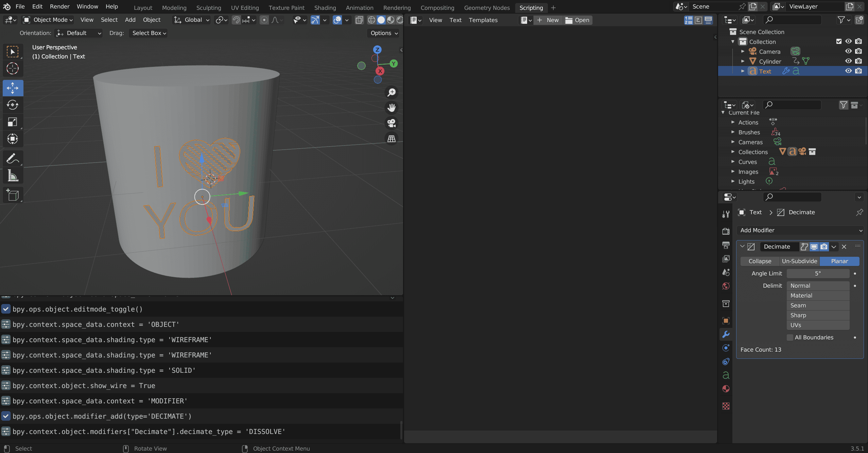The height and width of the screenshot is (453, 868).
Task: Disable Text object in renders
Action: click(x=858, y=71)
